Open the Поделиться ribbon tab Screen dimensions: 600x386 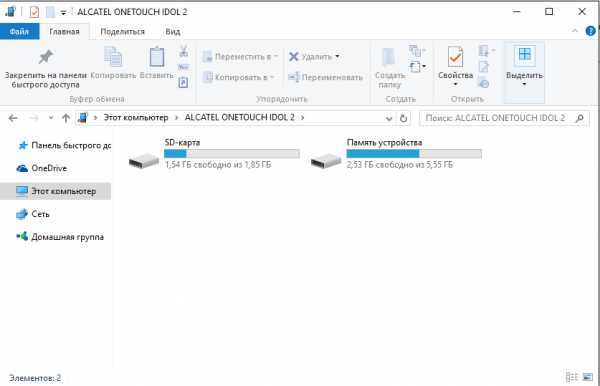(x=122, y=31)
